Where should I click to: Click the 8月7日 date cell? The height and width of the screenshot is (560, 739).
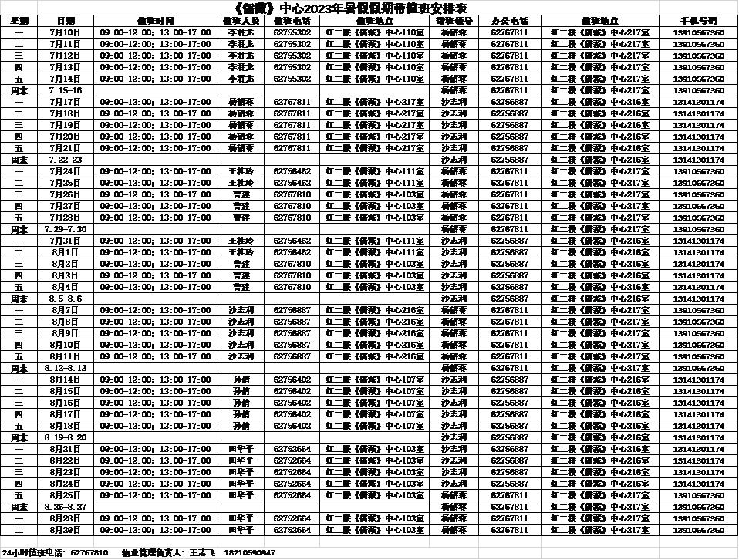66,310
